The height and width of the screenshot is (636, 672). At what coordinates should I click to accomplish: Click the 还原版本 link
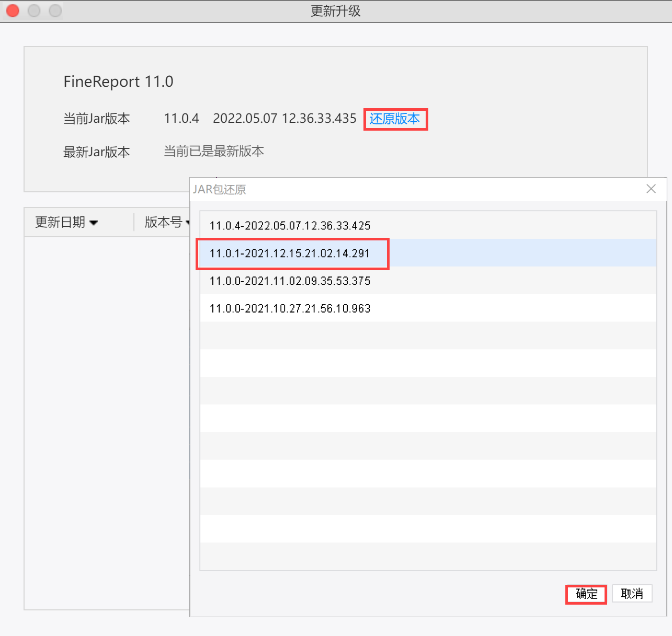coord(395,119)
